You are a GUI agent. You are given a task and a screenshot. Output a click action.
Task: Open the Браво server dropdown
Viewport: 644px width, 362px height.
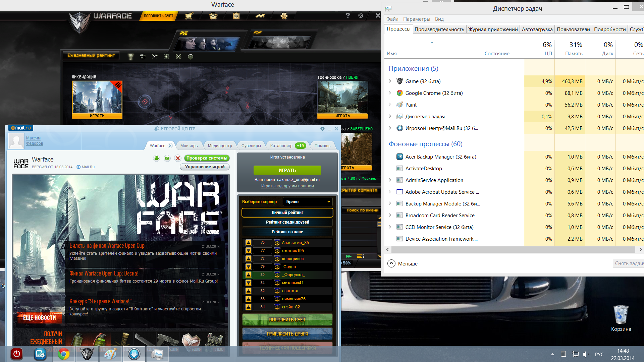[x=308, y=201]
